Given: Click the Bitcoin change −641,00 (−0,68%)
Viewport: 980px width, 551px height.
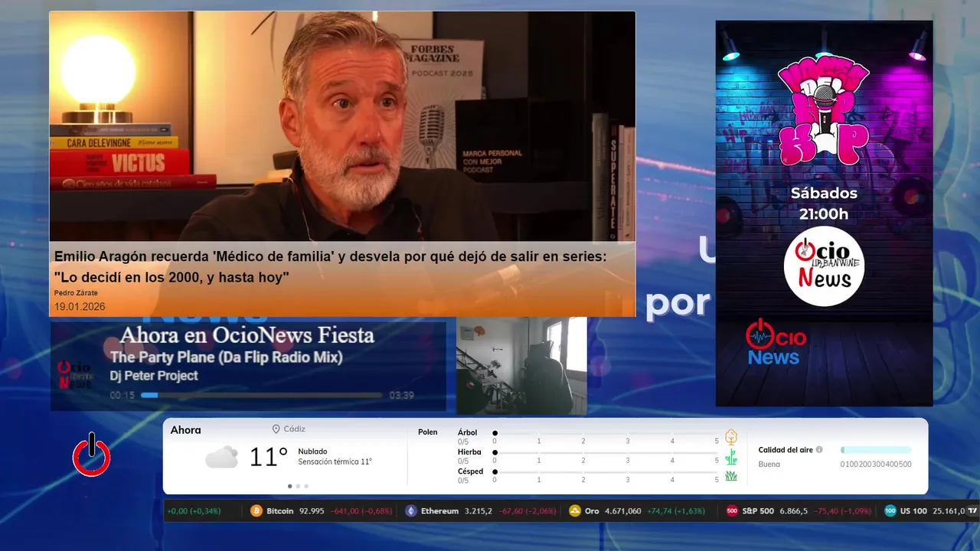Looking at the screenshot, I should click(361, 511).
